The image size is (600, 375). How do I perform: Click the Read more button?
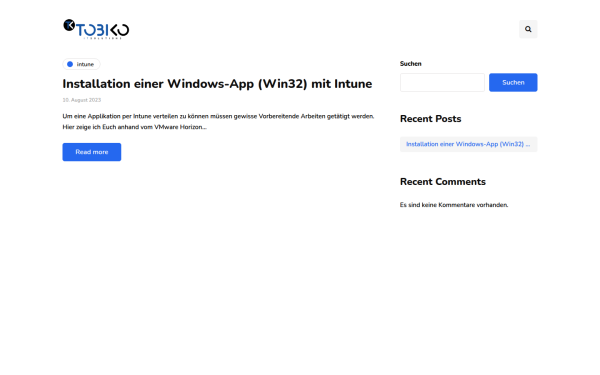pos(92,152)
